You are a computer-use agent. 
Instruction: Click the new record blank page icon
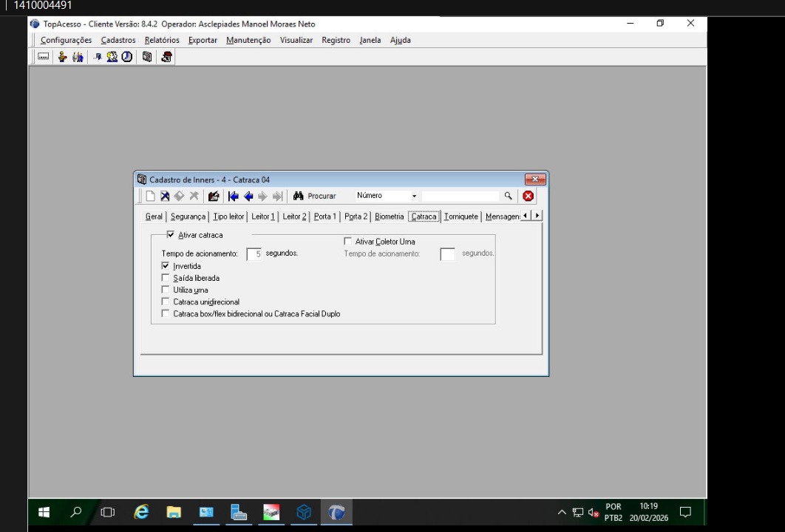coord(150,196)
